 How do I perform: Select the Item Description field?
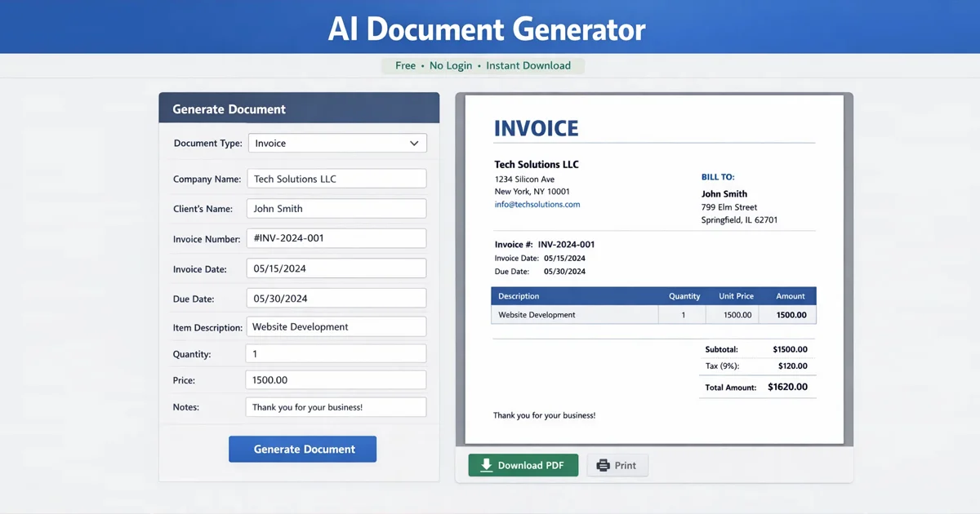point(336,326)
